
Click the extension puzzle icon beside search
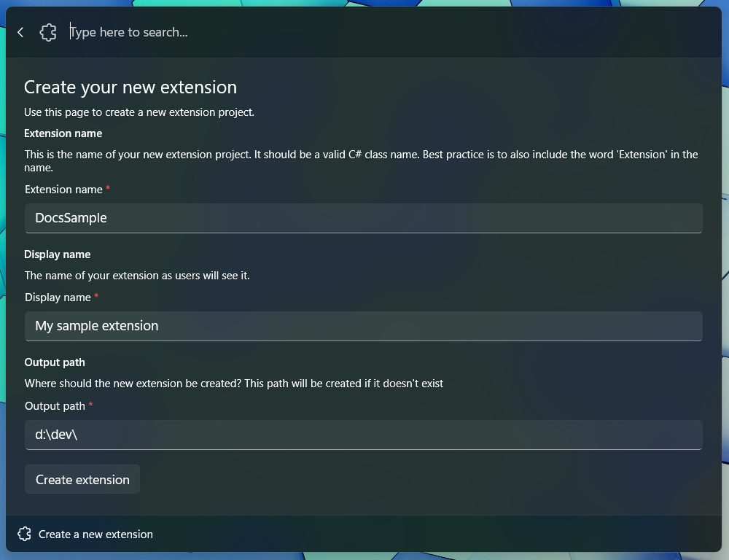point(48,32)
